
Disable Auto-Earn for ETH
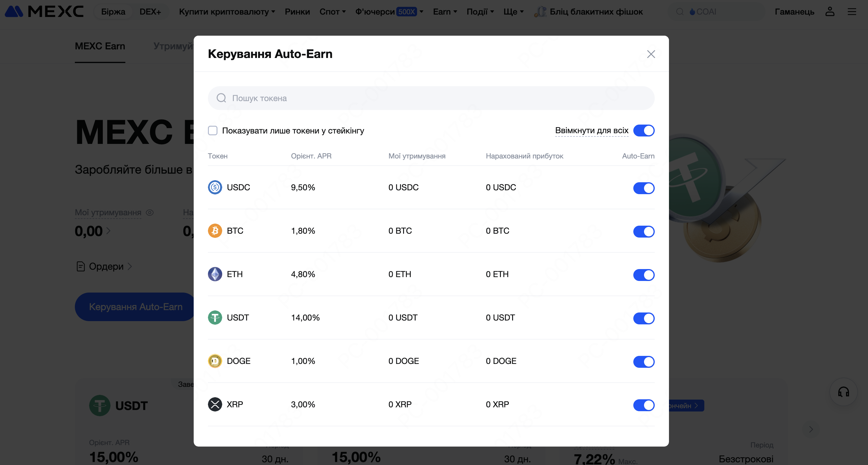pos(644,275)
